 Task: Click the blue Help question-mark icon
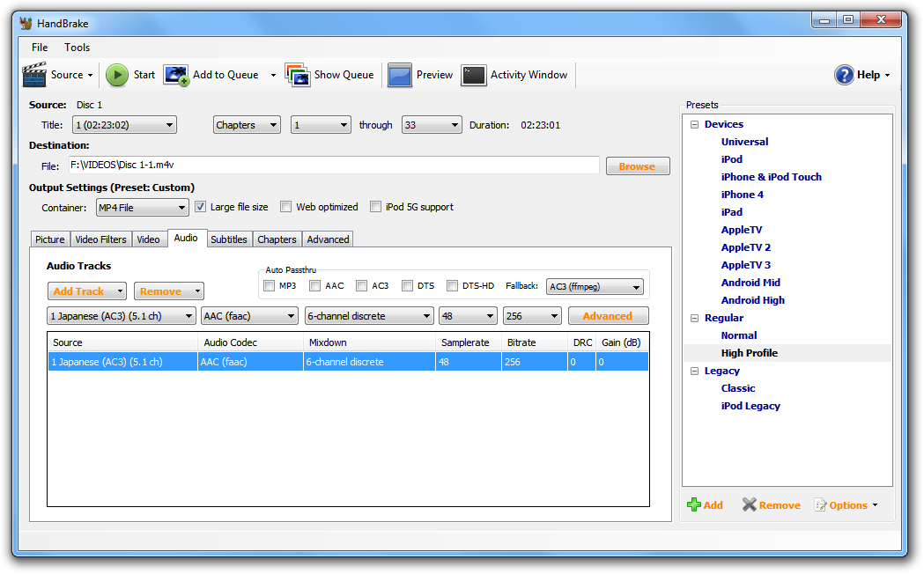click(x=844, y=75)
